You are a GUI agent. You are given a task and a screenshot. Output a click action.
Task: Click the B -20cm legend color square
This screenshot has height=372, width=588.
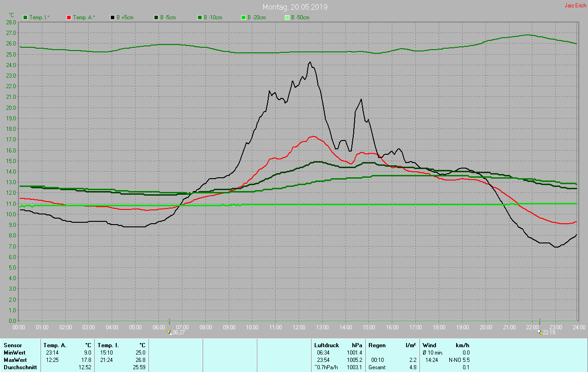(x=243, y=17)
